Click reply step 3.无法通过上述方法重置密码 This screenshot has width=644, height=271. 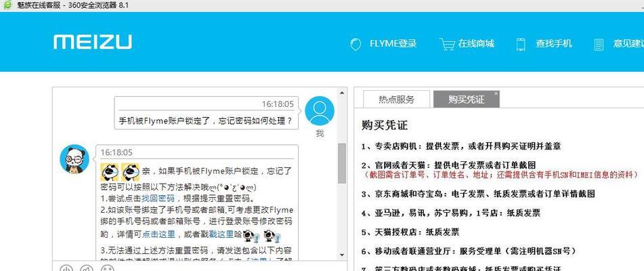pos(196,250)
